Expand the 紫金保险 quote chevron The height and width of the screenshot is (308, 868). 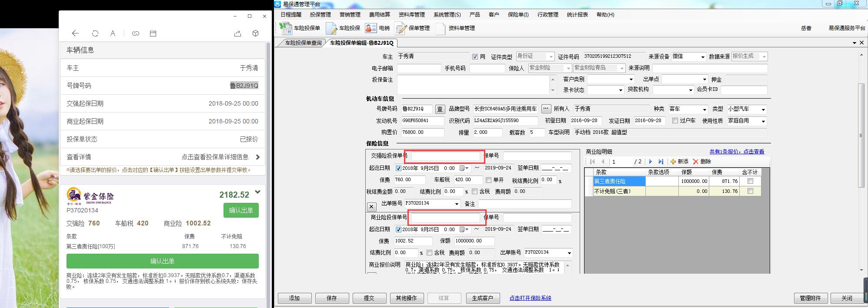pyautogui.click(x=257, y=192)
